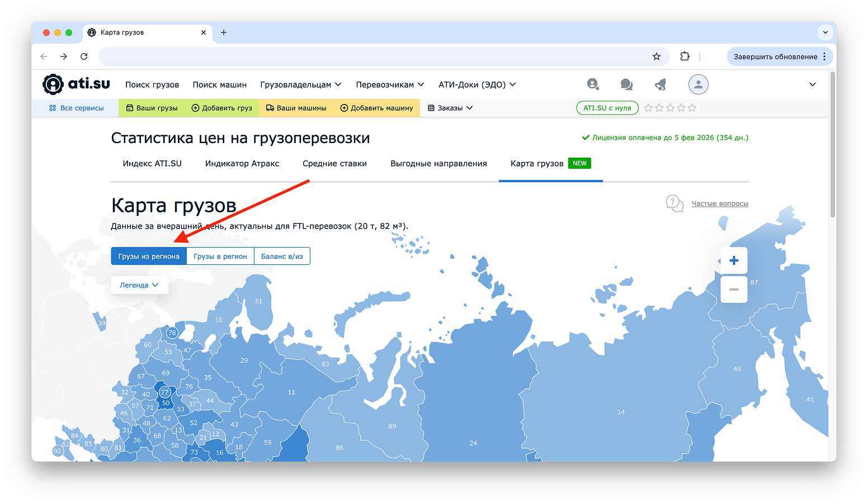868x503 pixels.
Task: Open the chat messages icon
Action: pos(626,84)
